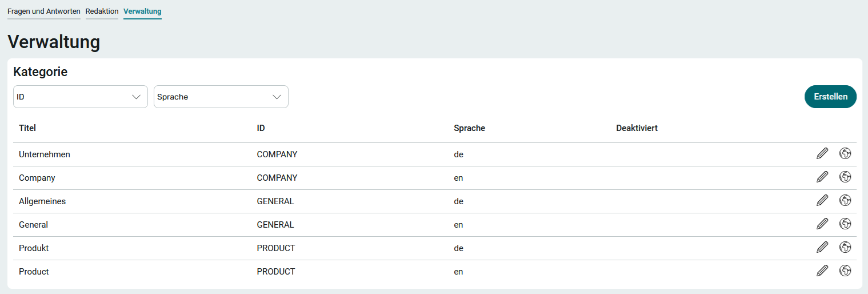Open globe icon for Produkt row

click(845, 248)
